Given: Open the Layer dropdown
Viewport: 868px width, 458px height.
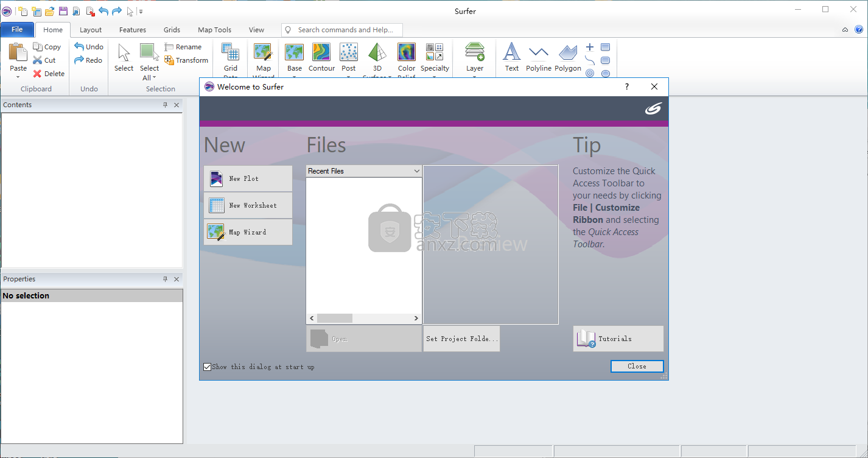Looking at the screenshot, I should [x=475, y=77].
